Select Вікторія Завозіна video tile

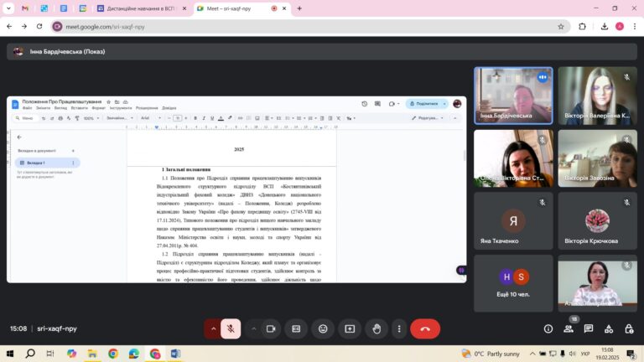[597, 158]
